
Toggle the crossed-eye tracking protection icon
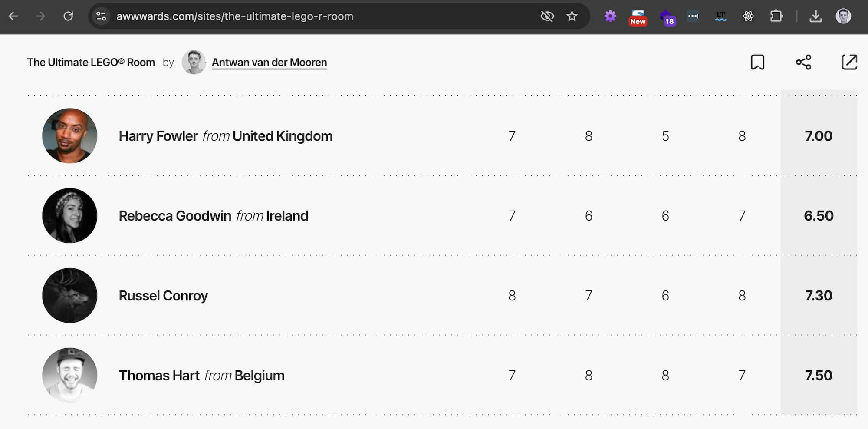pos(547,16)
